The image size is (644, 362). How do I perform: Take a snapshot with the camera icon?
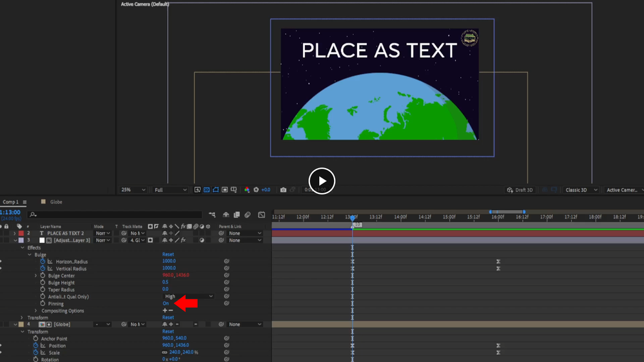(283, 190)
